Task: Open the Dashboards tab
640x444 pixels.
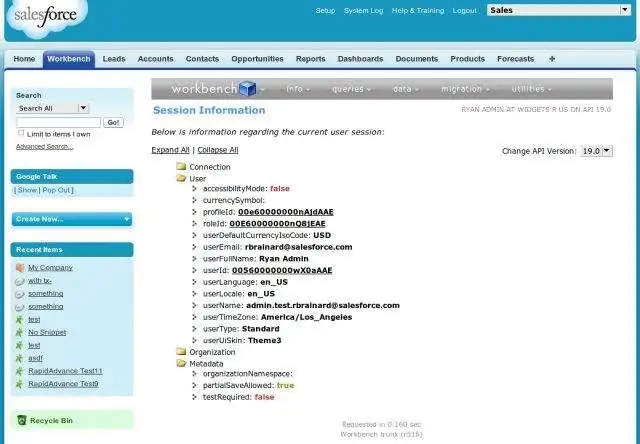Action: (x=360, y=59)
